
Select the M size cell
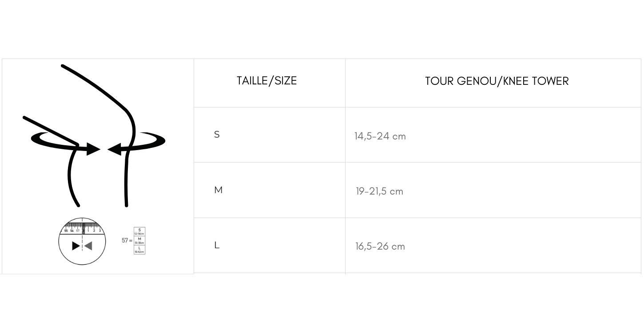(218, 190)
